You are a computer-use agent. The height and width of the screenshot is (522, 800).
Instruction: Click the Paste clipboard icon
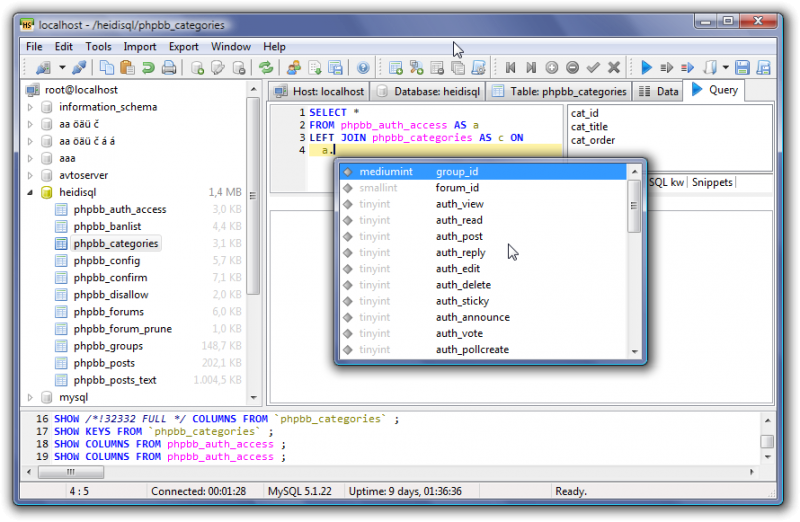click(x=127, y=67)
